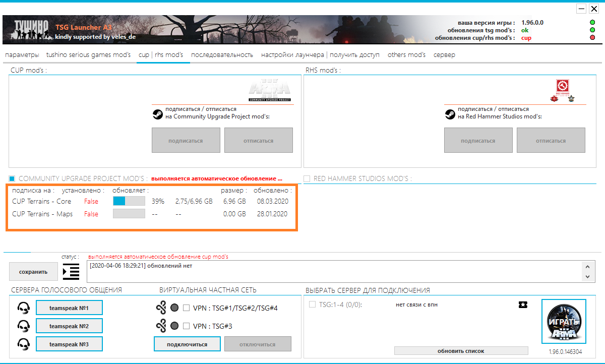Viewport: 605px width, 364px height.
Task: Click headset icon next to teamspeak №2
Action: tap(23, 326)
